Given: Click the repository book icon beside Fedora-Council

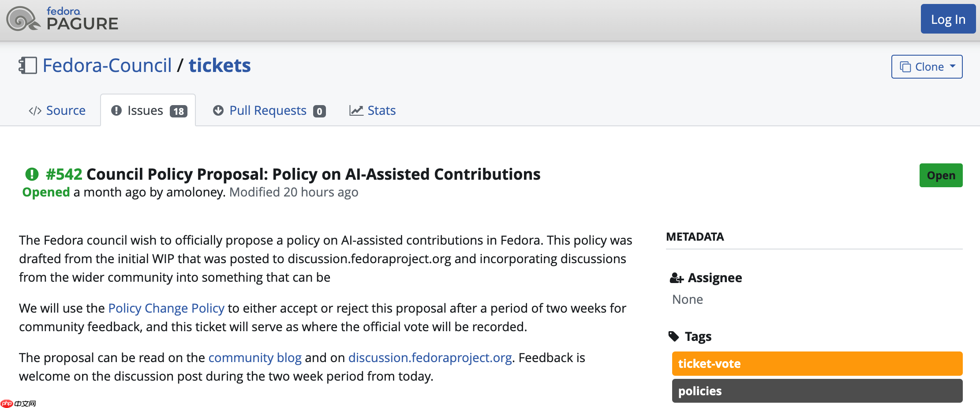Looking at the screenshot, I should click(x=28, y=66).
